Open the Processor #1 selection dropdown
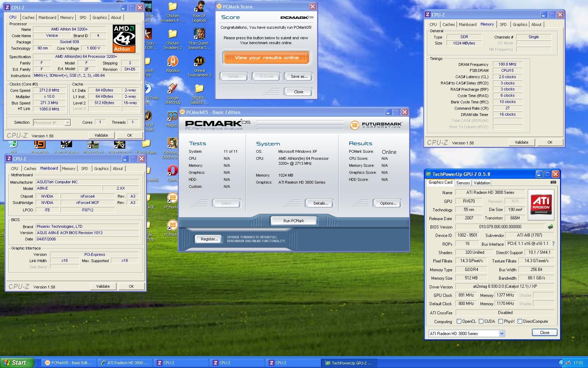The image size is (588, 368). click(x=67, y=123)
